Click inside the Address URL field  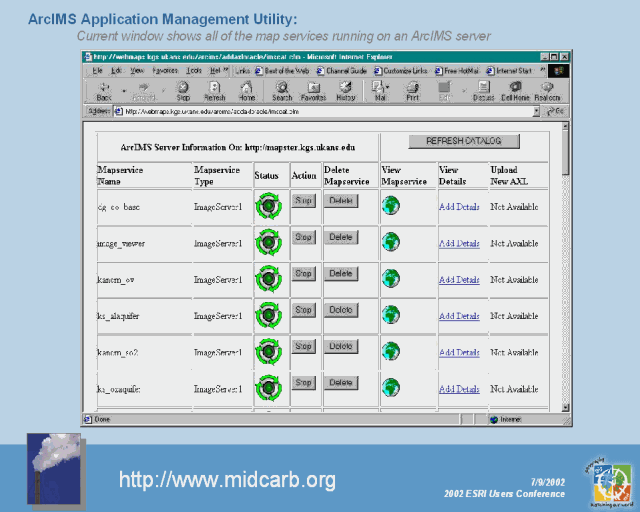[x=324, y=111]
